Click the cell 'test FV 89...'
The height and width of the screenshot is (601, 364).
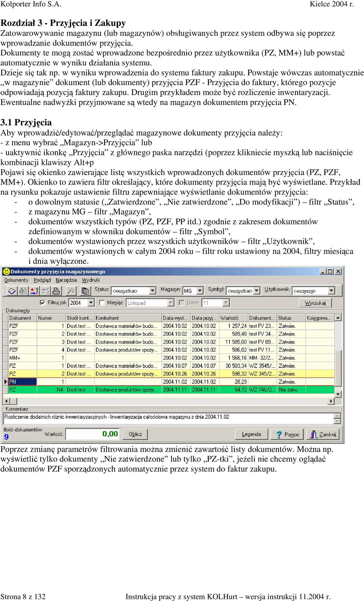[262, 342]
